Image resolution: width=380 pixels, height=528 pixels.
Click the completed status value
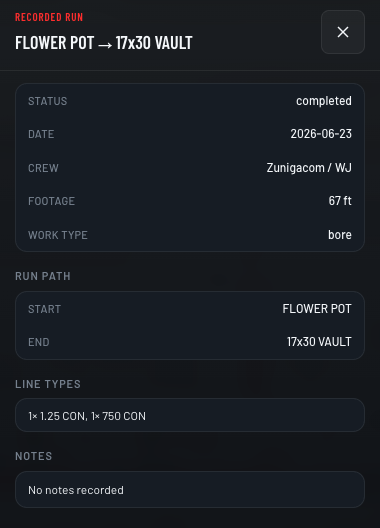coord(324,101)
